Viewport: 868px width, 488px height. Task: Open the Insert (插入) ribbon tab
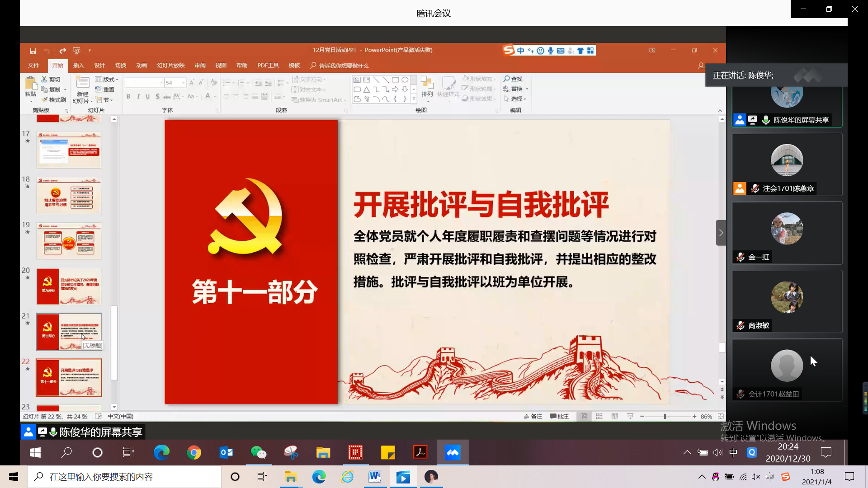click(x=79, y=66)
